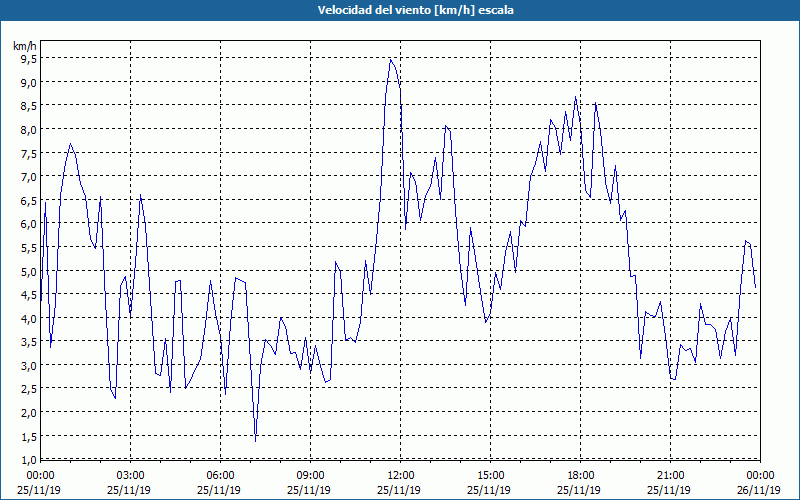800x500 pixels.
Task: Click the 7,0 y-axis value
Action: tap(29, 177)
